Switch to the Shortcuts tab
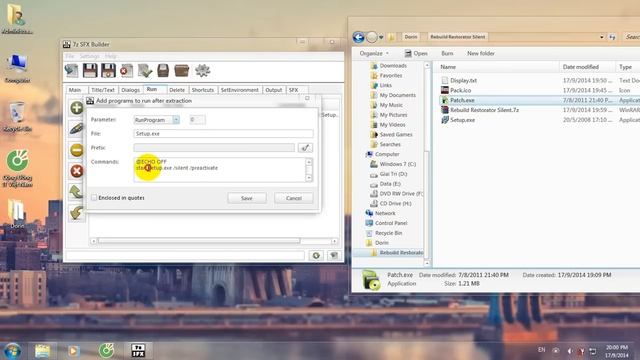 [x=202, y=90]
